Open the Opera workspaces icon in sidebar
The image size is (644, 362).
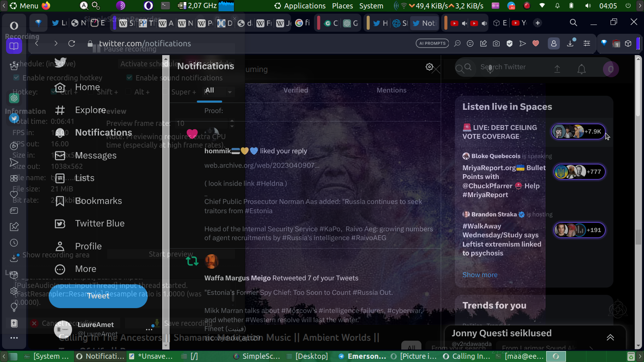(14, 46)
